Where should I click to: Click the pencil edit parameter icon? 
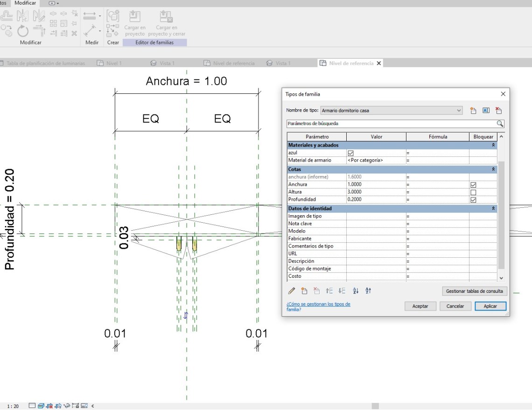(x=292, y=291)
